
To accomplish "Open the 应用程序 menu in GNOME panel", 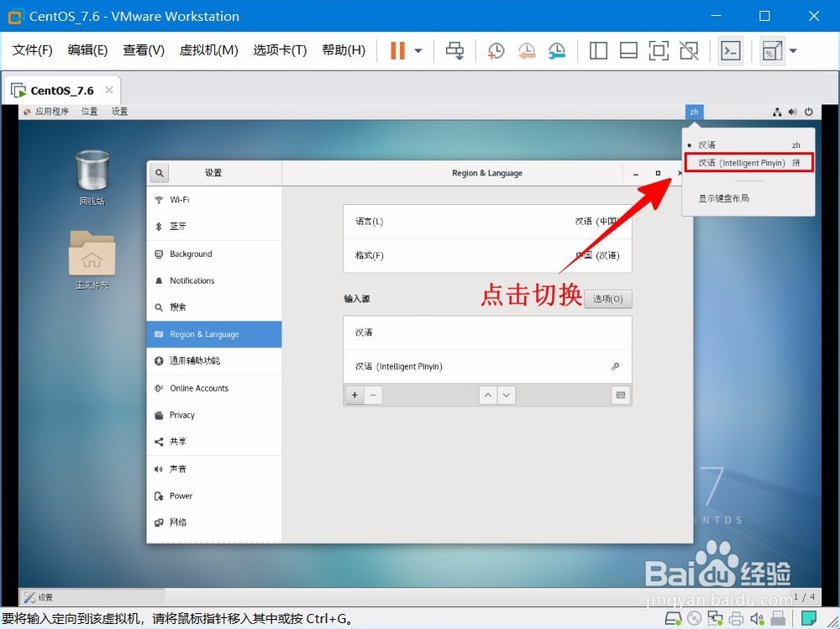I will 46,112.
